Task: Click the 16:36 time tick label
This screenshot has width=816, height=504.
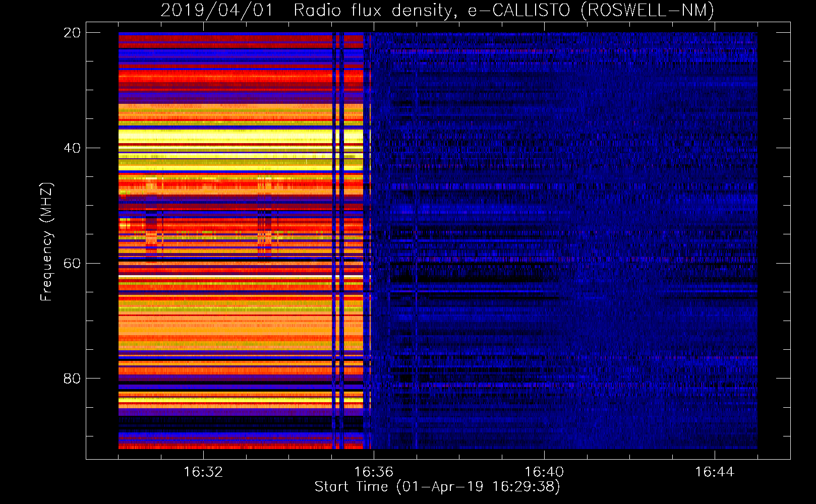Action: (x=374, y=472)
